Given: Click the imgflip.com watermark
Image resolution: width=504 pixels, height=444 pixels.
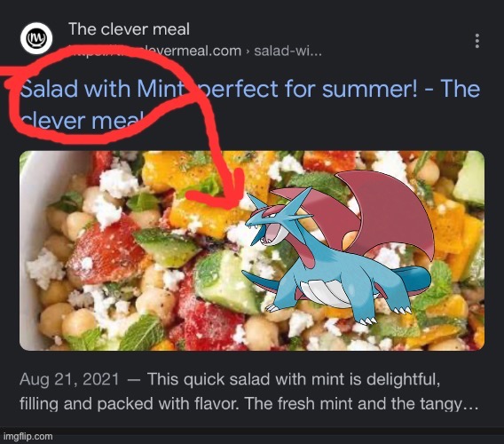Looking at the screenshot, I should (x=28, y=437).
